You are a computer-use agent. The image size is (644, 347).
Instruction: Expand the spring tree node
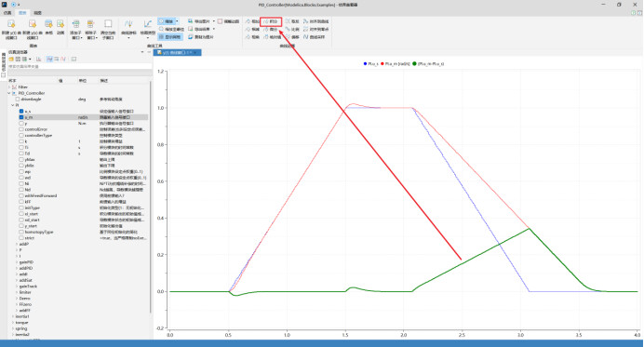click(13, 328)
